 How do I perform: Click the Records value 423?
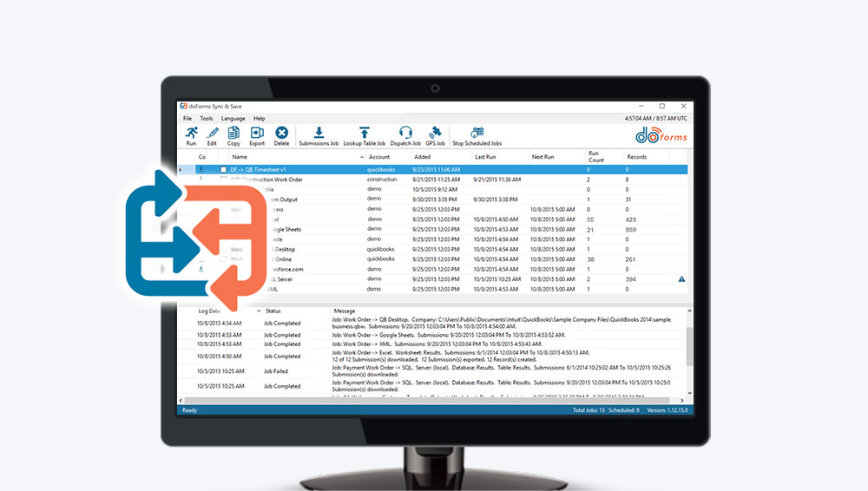630,219
